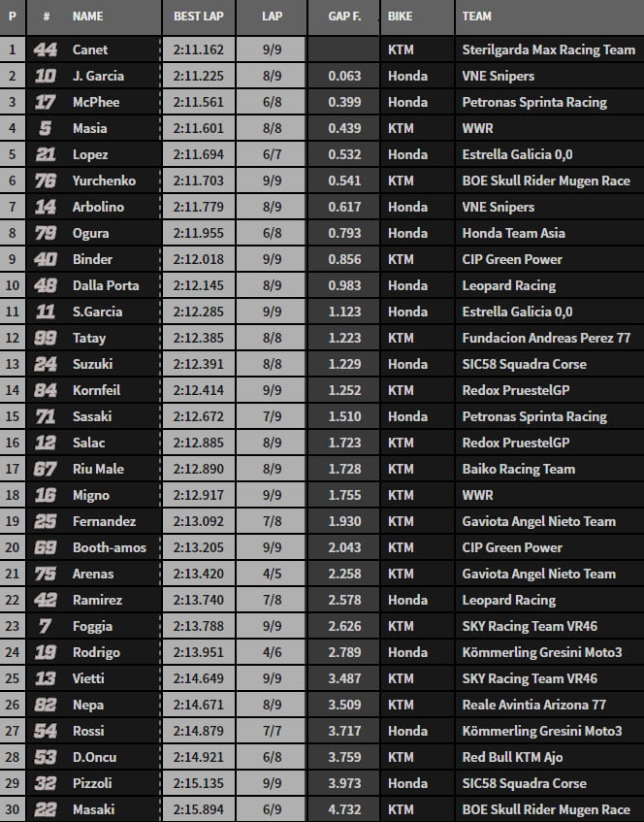Viewport: 644px width, 822px height.
Task: Click the number 22 badge for Masaki
Action: [x=46, y=809]
